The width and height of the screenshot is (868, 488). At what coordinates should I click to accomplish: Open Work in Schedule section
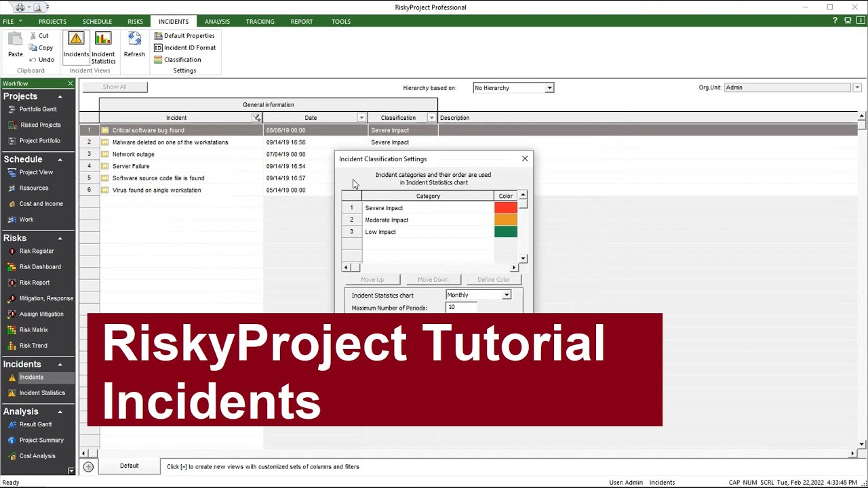[26, 220]
